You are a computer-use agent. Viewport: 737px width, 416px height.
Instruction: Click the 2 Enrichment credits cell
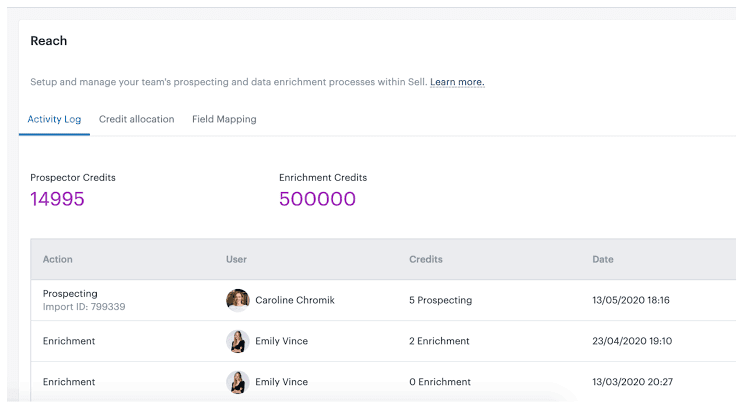tap(440, 341)
